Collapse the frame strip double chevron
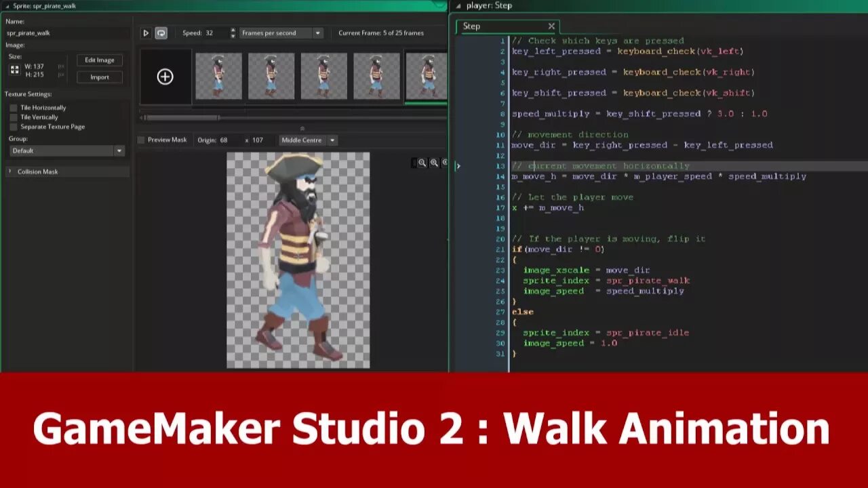The image size is (868, 488). point(302,128)
